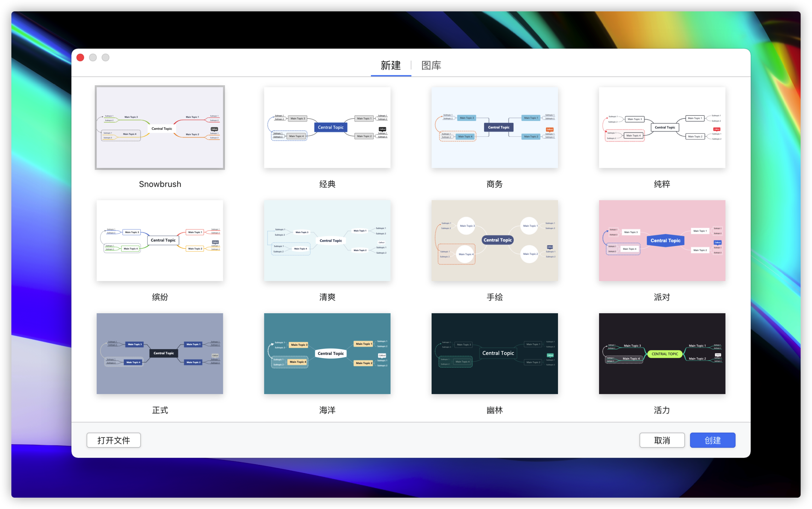This screenshot has height=509, width=812.
Task: Open the 新建 new tab
Action: coord(391,65)
